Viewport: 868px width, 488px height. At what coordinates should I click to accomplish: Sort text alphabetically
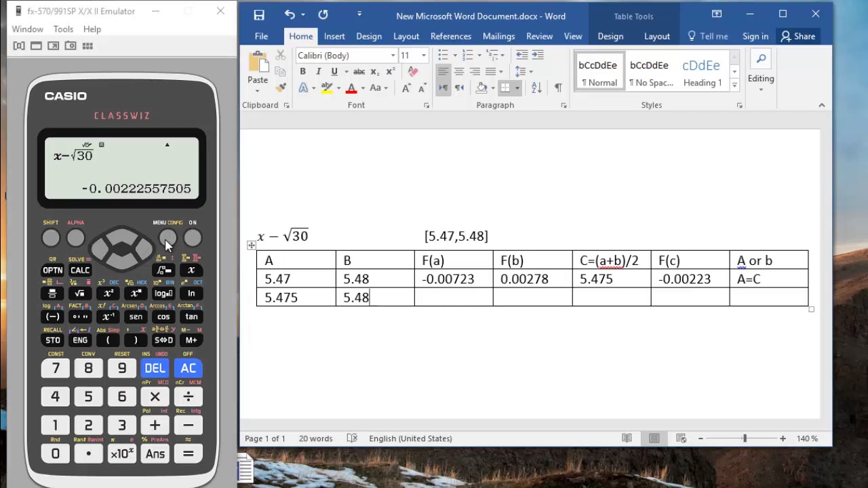[x=536, y=87]
